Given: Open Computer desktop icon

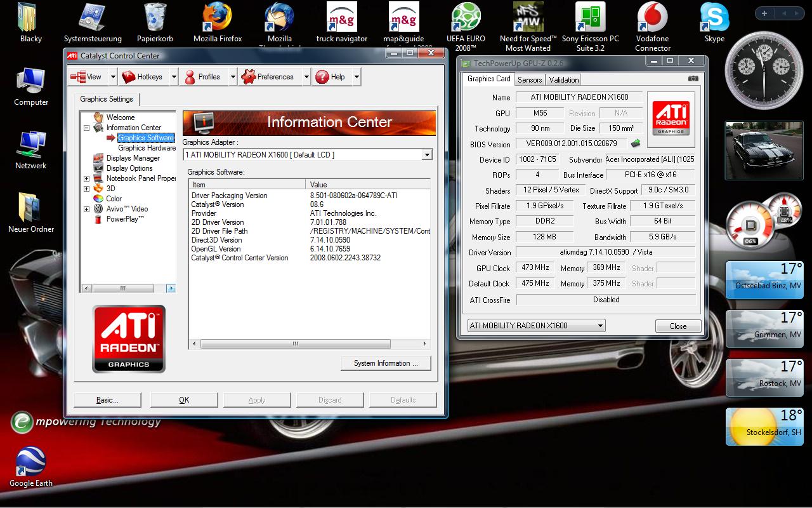Looking at the screenshot, I should [31, 86].
